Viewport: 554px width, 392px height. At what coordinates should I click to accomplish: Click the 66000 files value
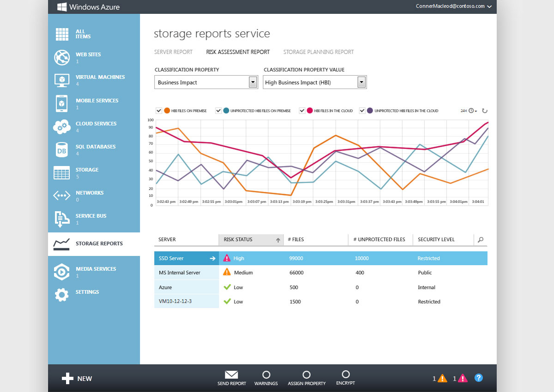296,273
